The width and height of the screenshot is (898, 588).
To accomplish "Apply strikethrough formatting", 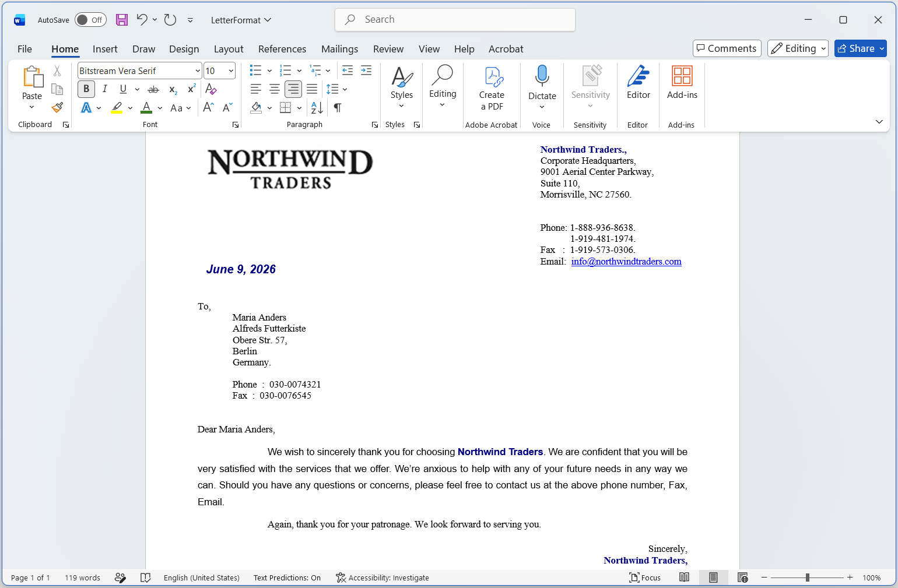I will click(153, 89).
